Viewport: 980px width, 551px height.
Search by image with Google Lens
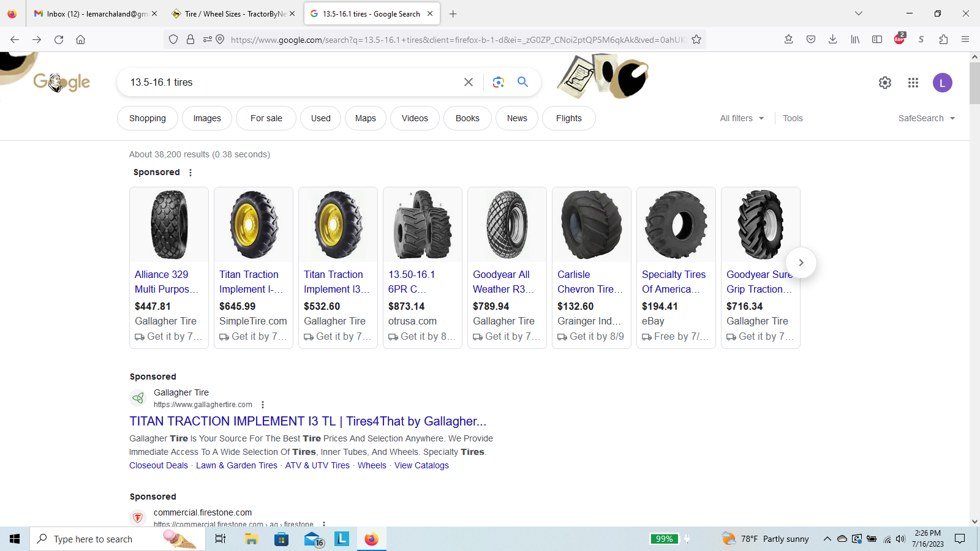click(499, 82)
